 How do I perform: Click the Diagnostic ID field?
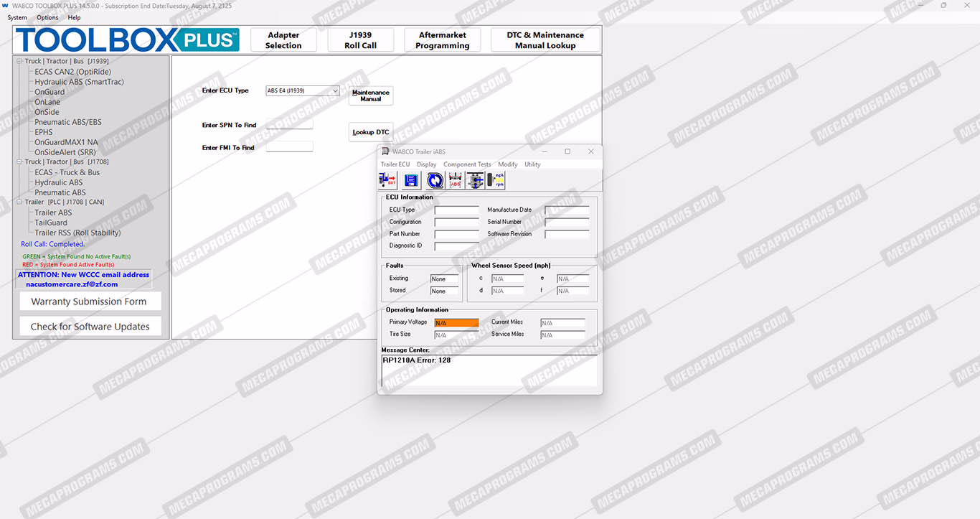(x=456, y=246)
